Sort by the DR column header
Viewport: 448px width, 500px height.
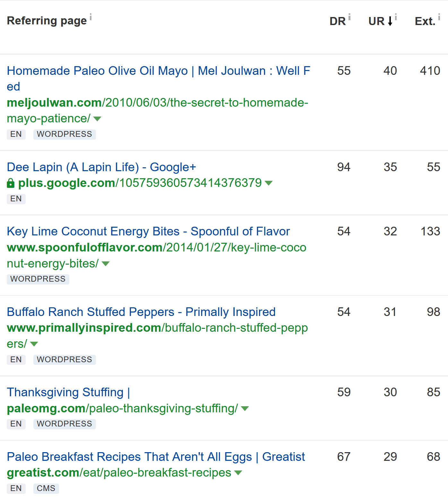point(337,21)
